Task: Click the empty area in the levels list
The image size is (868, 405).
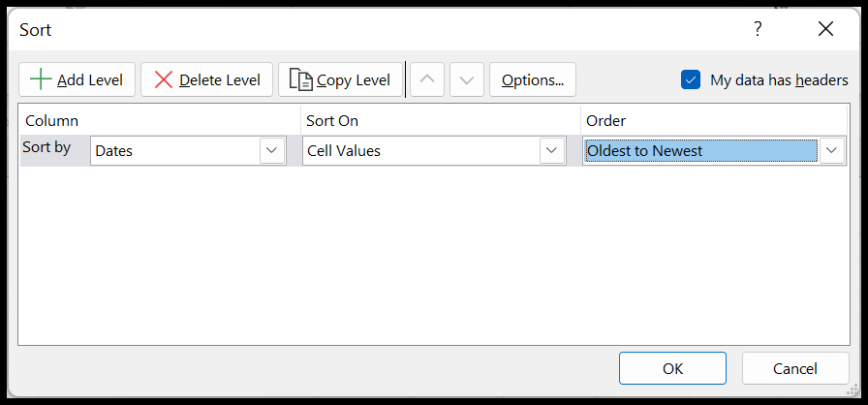Action: [433, 255]
